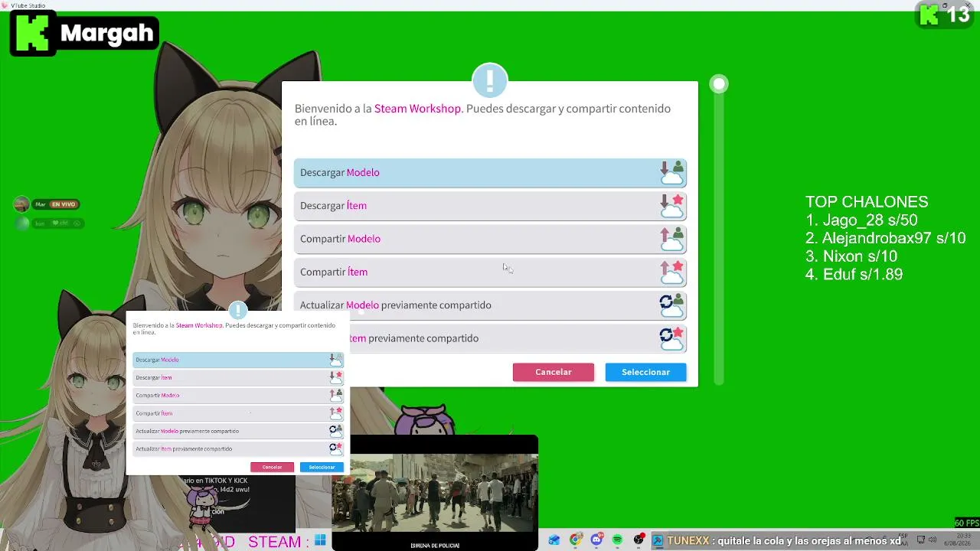
Task: Click the taskbar app icon left of TUNEXX
Action: (658, 541)
